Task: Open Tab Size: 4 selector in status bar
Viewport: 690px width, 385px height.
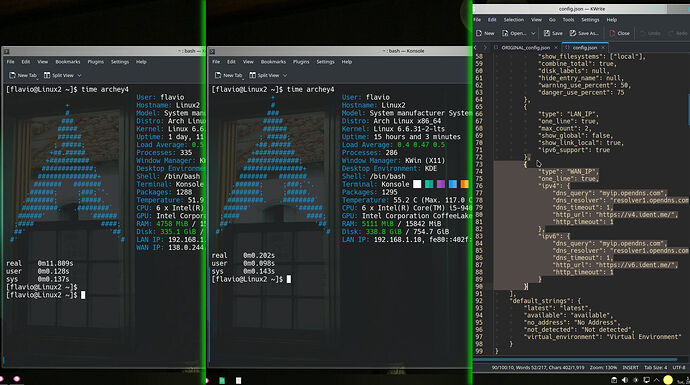Action: pyautogui.click(x=656, y=367)
